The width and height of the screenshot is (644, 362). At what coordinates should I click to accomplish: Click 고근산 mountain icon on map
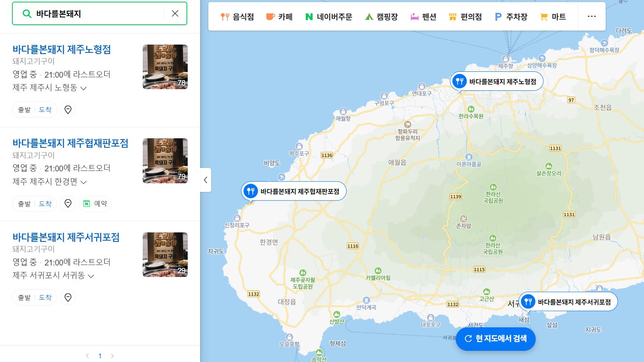[486, 292]
